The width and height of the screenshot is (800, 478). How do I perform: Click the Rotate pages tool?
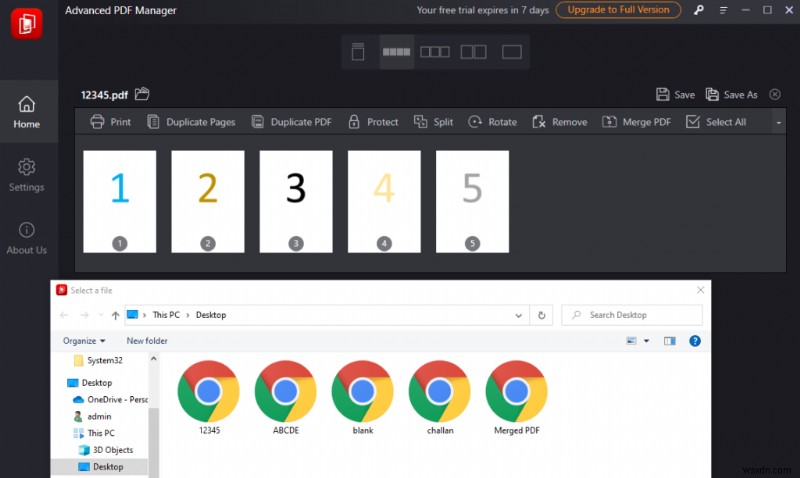(x=492, y=122)
